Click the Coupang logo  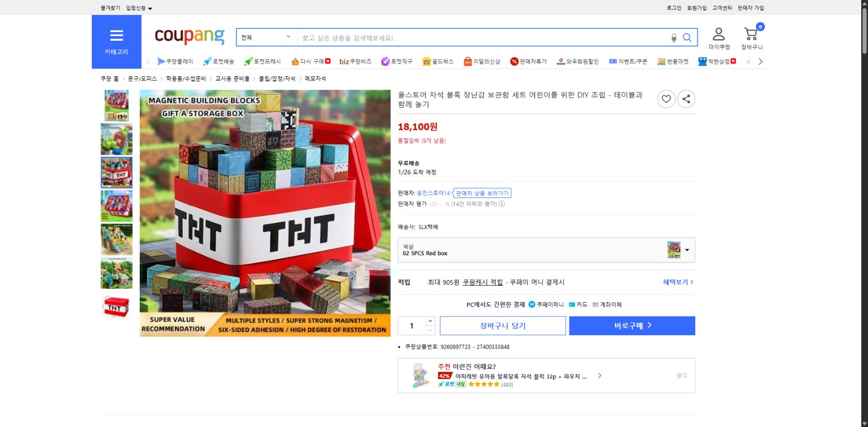pos(190,36)
